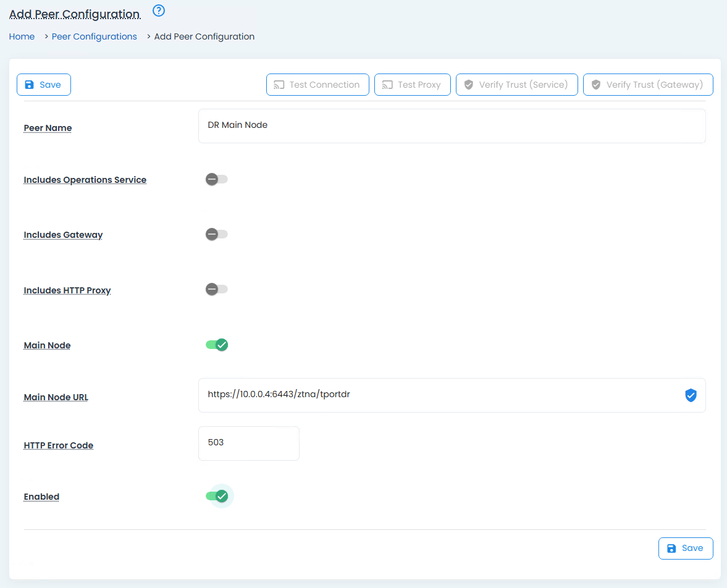Click Test Connection button
Image resolution: width=727 pixels, height=588 pixels.
pos(317,85)
